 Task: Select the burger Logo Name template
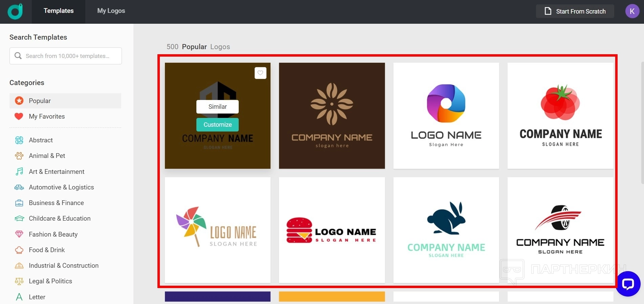332,230
